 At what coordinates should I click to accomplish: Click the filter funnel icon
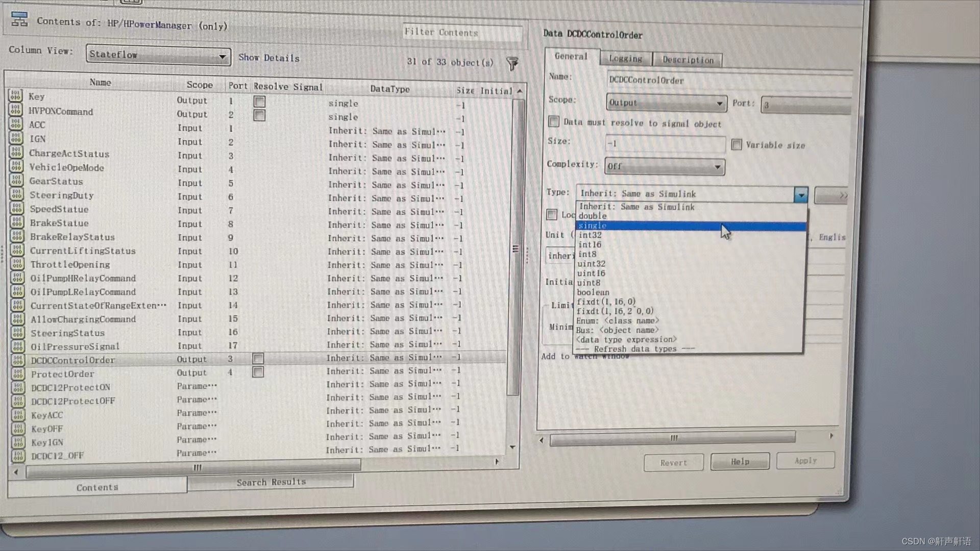tap(512, 63)
